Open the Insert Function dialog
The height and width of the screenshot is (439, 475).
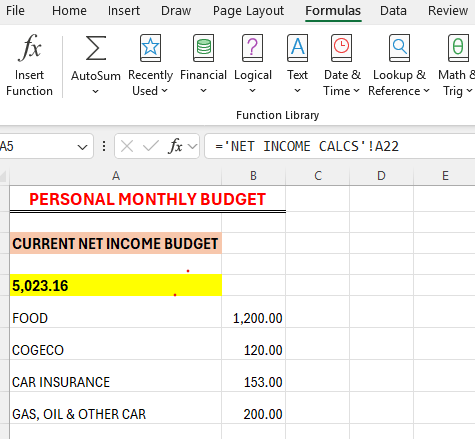[x=29, y=65]
